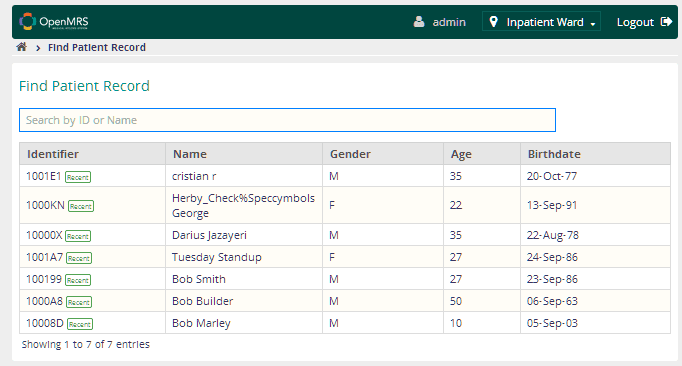Screen dimensions: 682x366
Task: Click identifier 1001A7
Action: pos(44,257)
